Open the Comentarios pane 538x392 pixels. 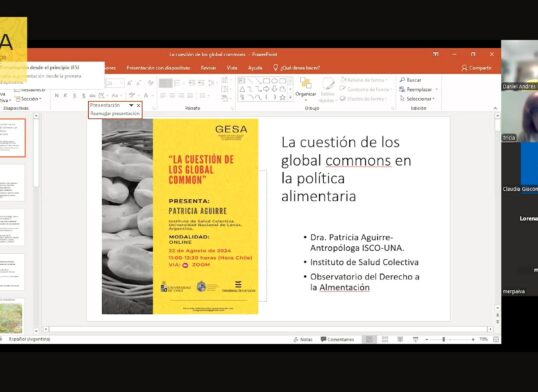(337, 339)
